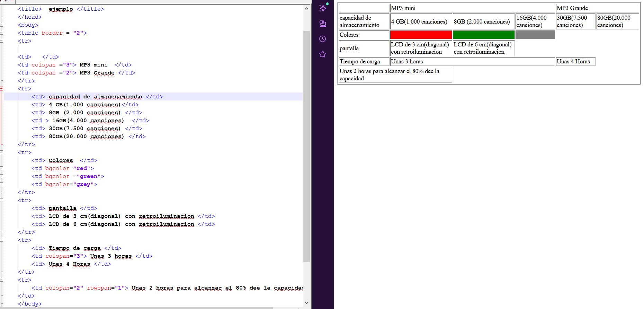Click the grey color cell in preview
The image size is (644, 309).
click(535, 35)
